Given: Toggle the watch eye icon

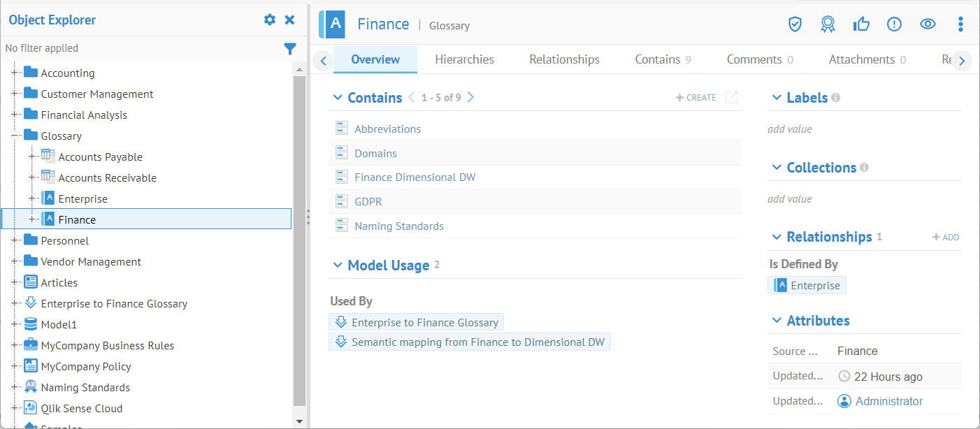Looking at the screenshot, I should click(928, 24).
